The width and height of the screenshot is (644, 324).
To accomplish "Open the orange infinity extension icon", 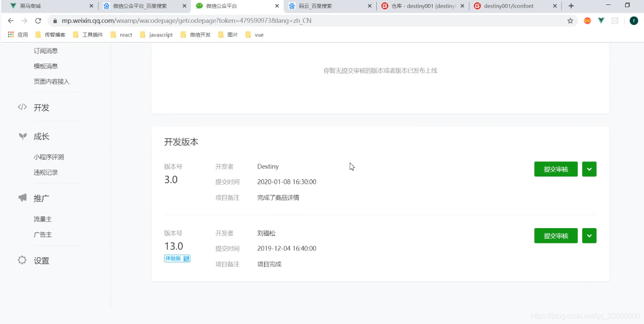I will [x=587, y=21].
